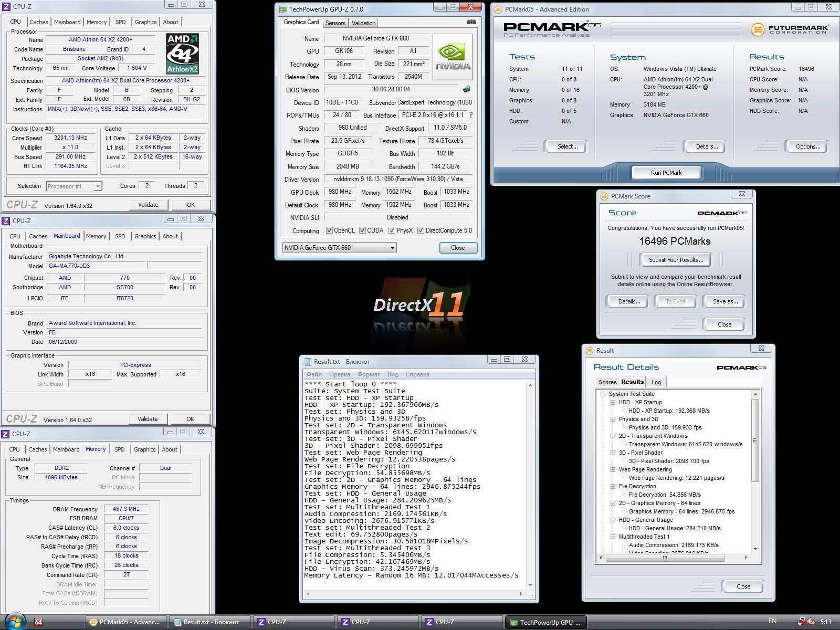The image size is (840, 630).
Task: Open the Log tab in Result window
Action: (656, 382)
